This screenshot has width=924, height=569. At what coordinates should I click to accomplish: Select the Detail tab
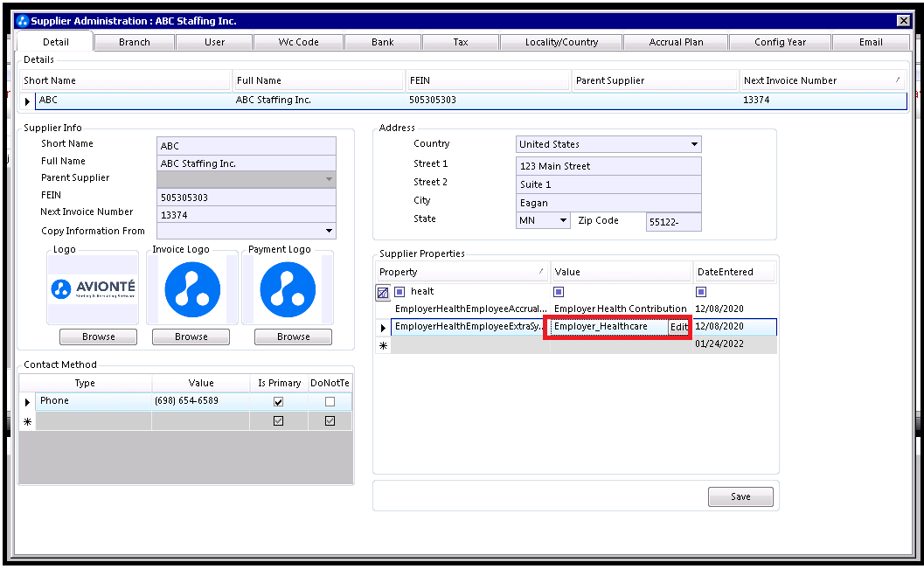55,42
